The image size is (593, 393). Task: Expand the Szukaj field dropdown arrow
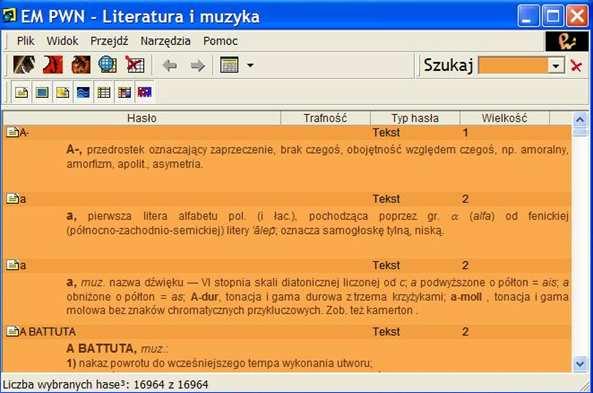click(556, 66)
